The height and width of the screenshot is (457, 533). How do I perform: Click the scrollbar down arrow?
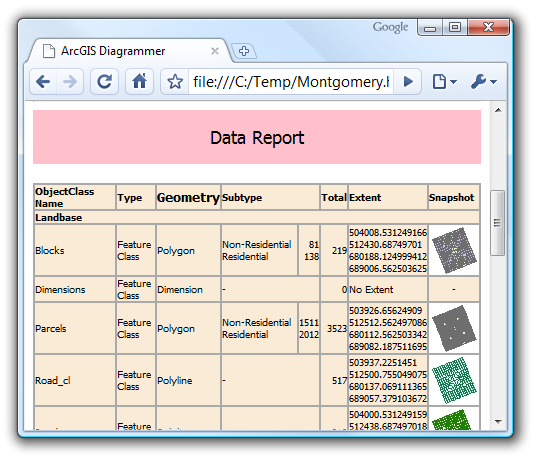tap(498, 422)
